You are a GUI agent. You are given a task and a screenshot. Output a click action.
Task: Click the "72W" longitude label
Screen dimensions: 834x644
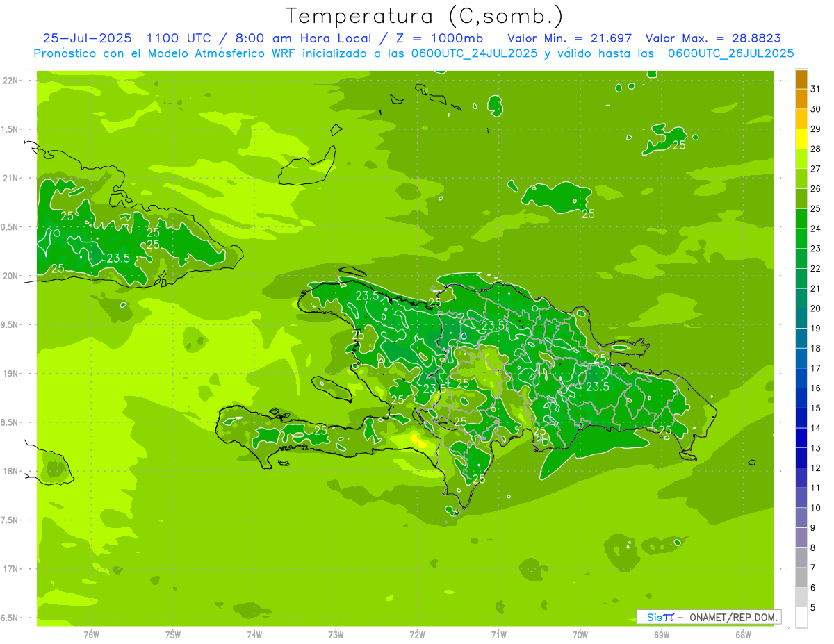pos(417,635)
